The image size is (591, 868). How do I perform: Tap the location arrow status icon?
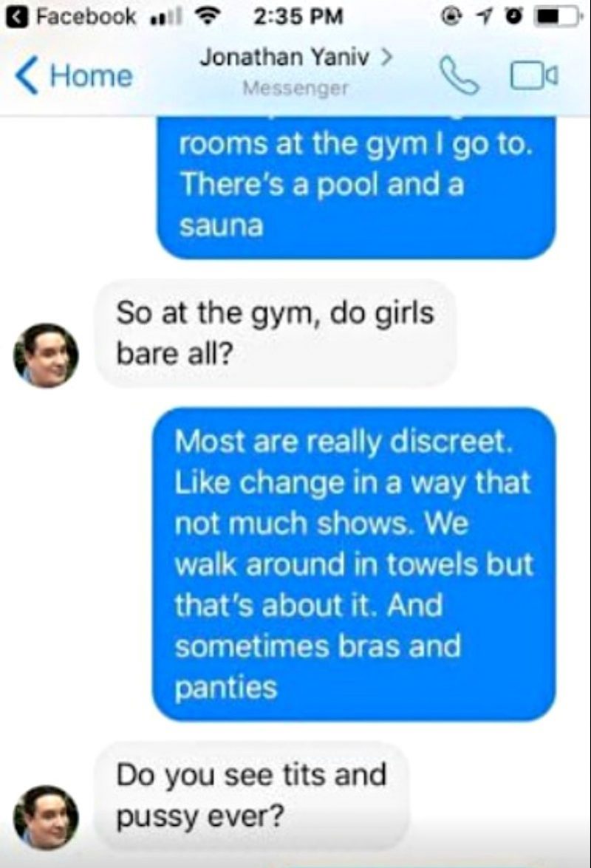click(484, 17)
